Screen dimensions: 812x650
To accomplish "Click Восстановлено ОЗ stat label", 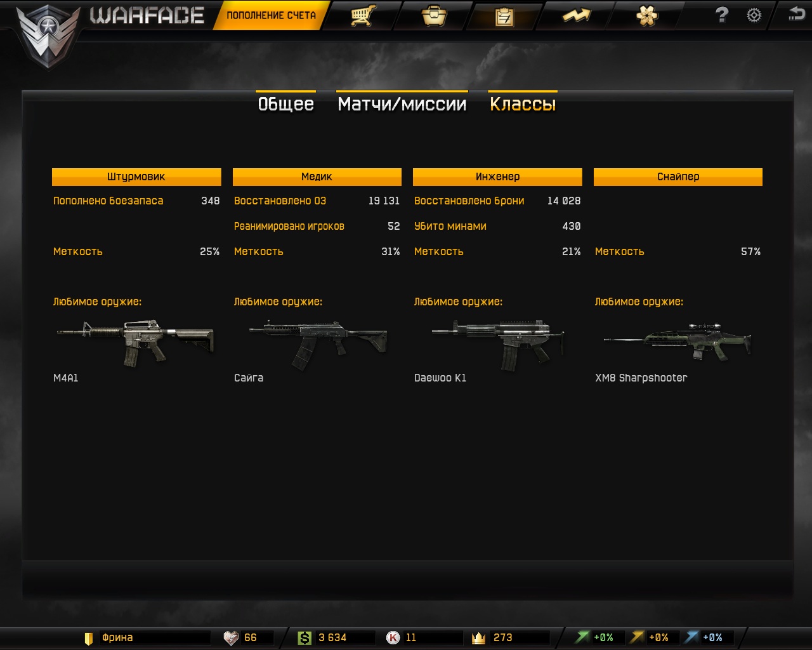I will (x=280, y=201).
